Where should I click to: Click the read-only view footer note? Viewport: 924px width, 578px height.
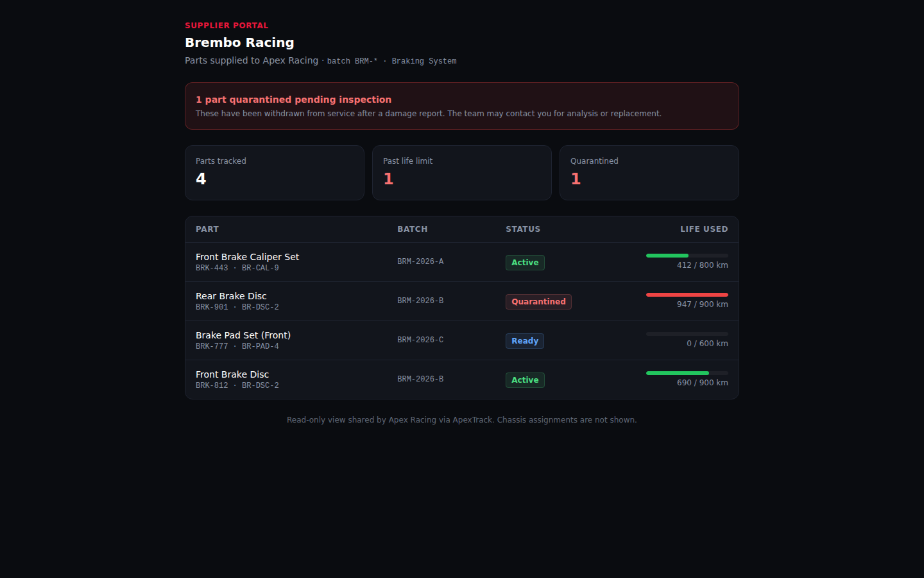click(x=462, y=420)
